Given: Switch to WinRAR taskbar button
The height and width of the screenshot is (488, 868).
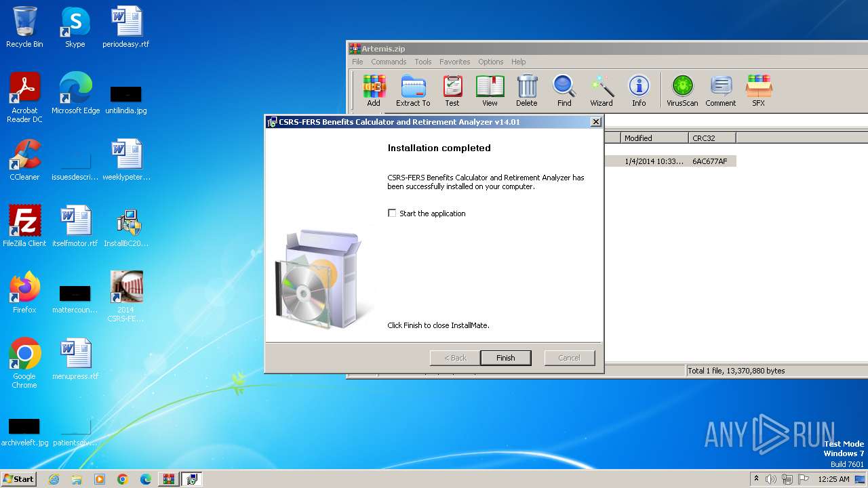Looking at the screenshot, I should pyautogui.click(x=168, y=479).
